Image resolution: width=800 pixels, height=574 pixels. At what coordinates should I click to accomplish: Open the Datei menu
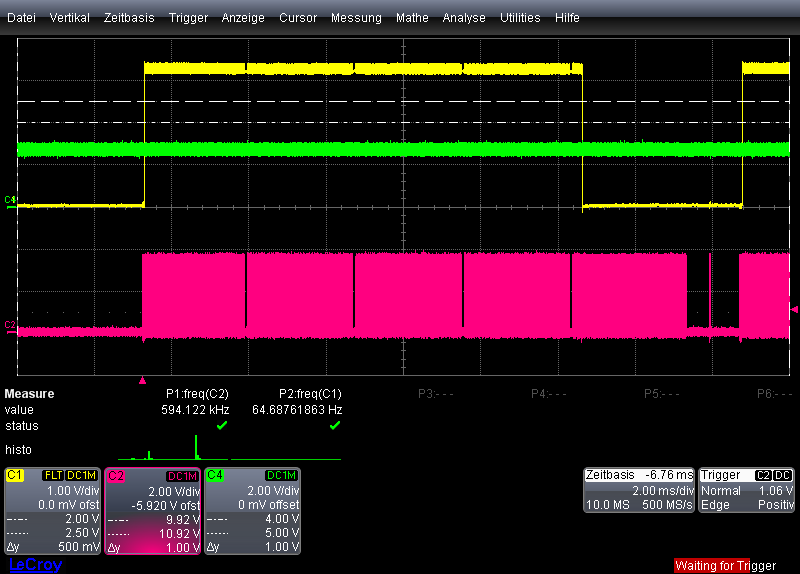[21, 18]
